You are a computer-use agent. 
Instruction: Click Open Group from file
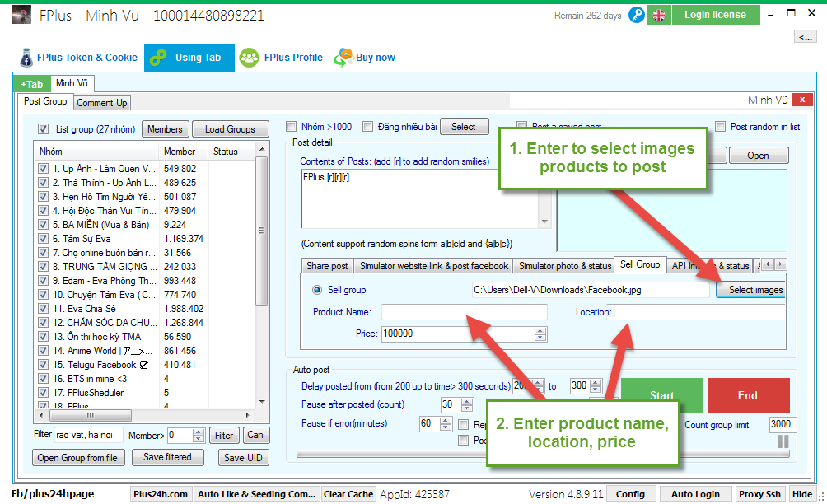(x=78, y=458)
